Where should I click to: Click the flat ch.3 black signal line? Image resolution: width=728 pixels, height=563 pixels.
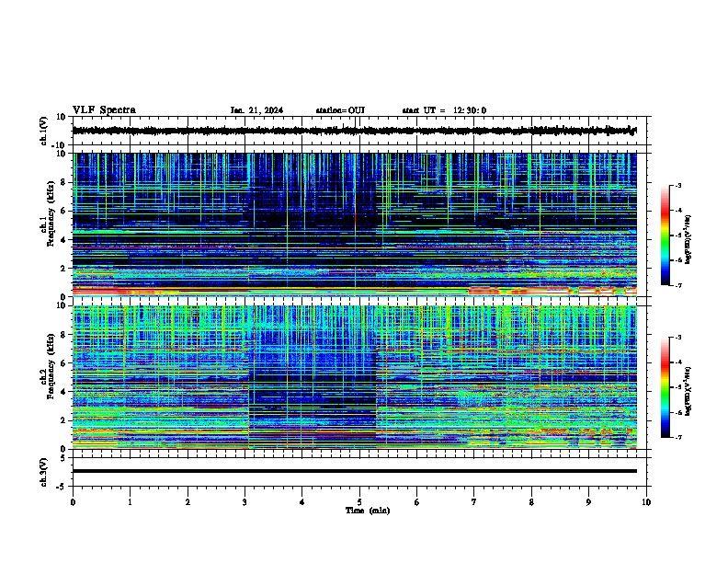tap(354, 471)
